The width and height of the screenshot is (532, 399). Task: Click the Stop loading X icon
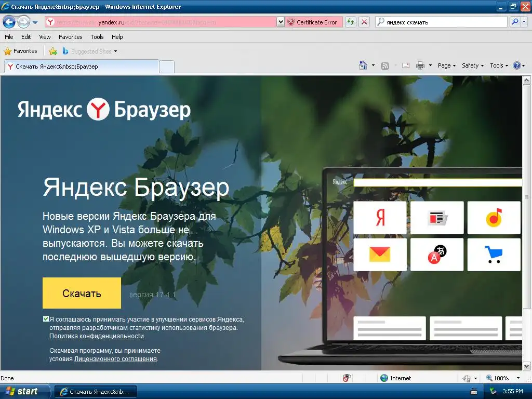(364, 22)
